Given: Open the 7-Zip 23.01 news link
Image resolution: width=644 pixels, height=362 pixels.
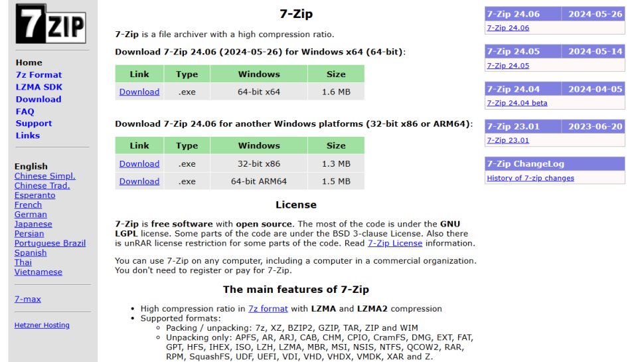Looking at the screenshot, I should [508, 141].
